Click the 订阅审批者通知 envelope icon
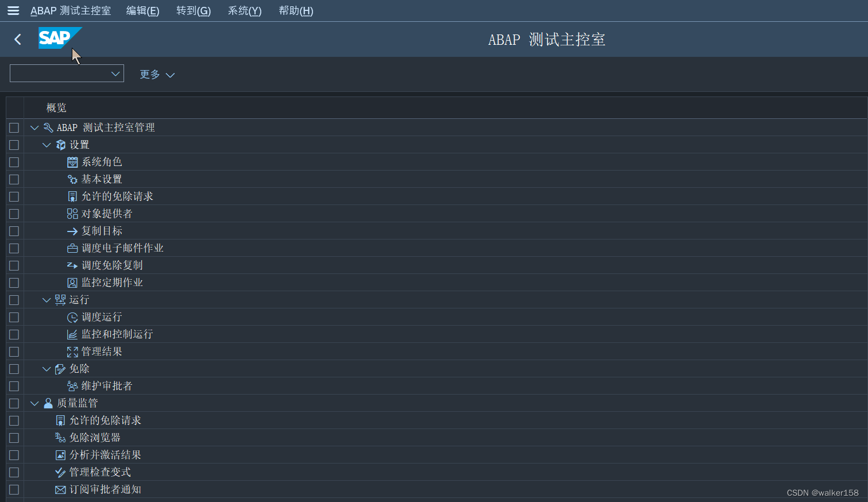This screenshot has width=868, height=502. coord(60,489)
